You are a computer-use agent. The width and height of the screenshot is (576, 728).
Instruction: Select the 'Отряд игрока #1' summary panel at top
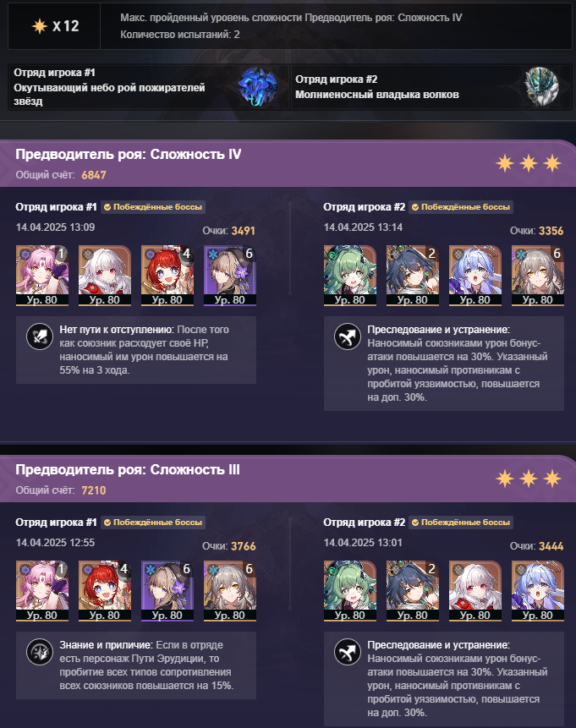click(149, 87)
